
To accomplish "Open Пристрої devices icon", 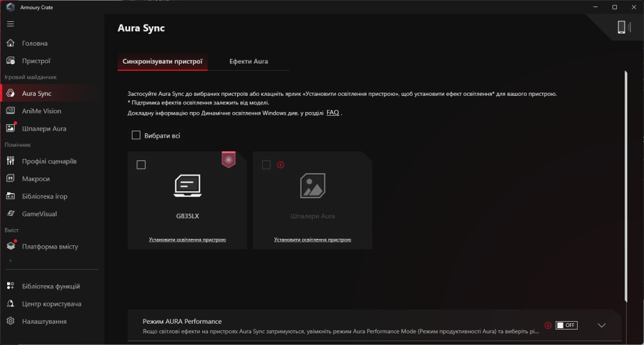I will [x=11, y=61].
